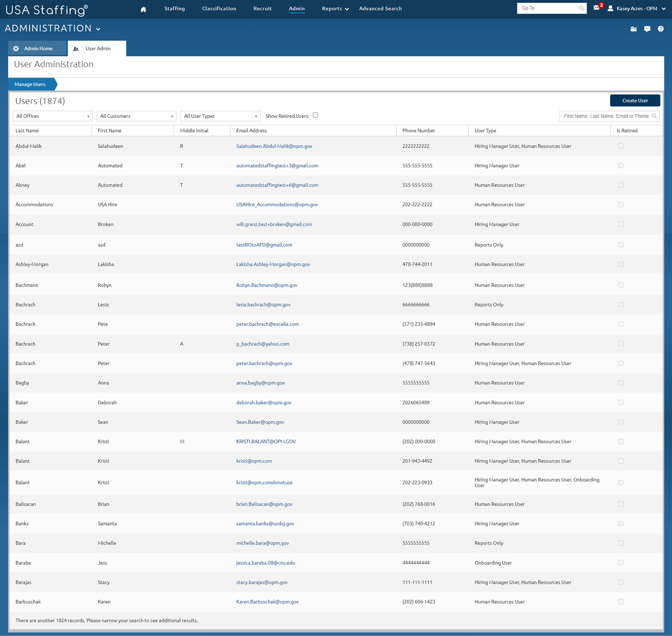
Task: Open the mail notifications icon with badge
Action: [597, 8]
